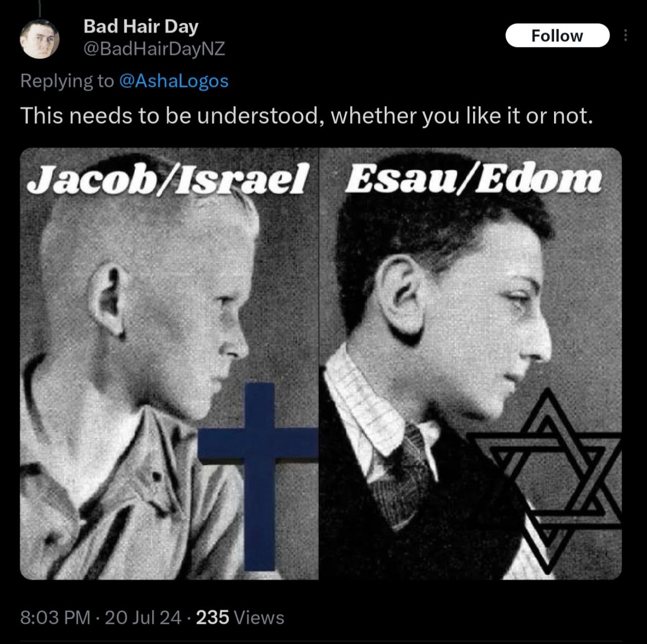Click the 'Views' label beside the count

pos(259,617)
